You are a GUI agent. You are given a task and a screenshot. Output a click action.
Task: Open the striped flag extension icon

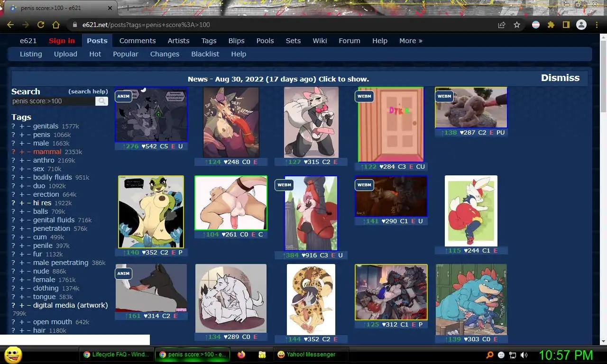pos(536,25)
